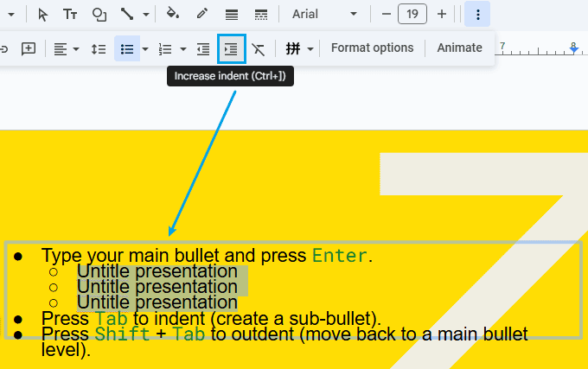The height and width of the screenshot is (369, 588).
Task: Click the Decrease indent icon
Action: pos(203,49)
